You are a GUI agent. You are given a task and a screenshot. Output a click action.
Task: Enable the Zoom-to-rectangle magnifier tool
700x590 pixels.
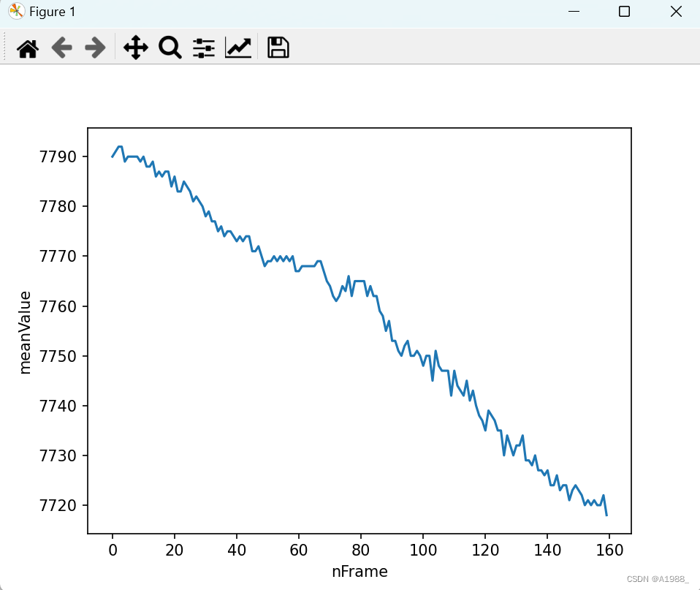click(x=170, y=47)
